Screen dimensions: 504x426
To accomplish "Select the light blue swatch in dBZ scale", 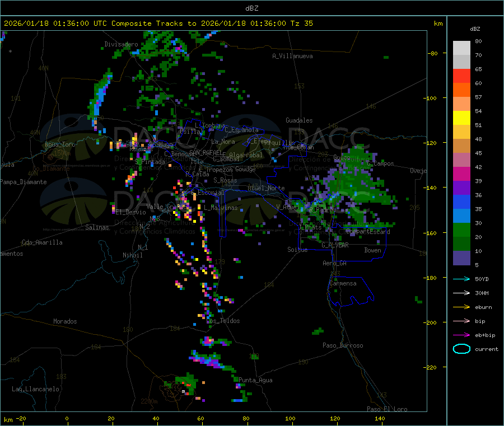I will click(x=461, y=216).
